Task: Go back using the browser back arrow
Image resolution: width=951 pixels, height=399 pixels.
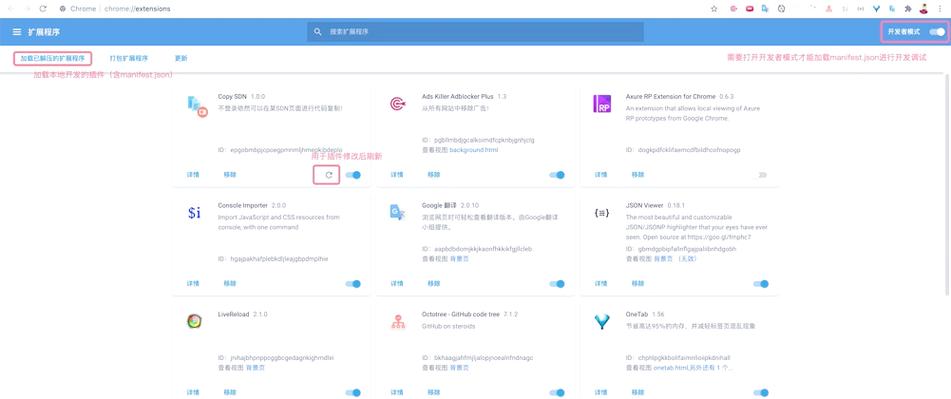Action: tap(11, 8)
